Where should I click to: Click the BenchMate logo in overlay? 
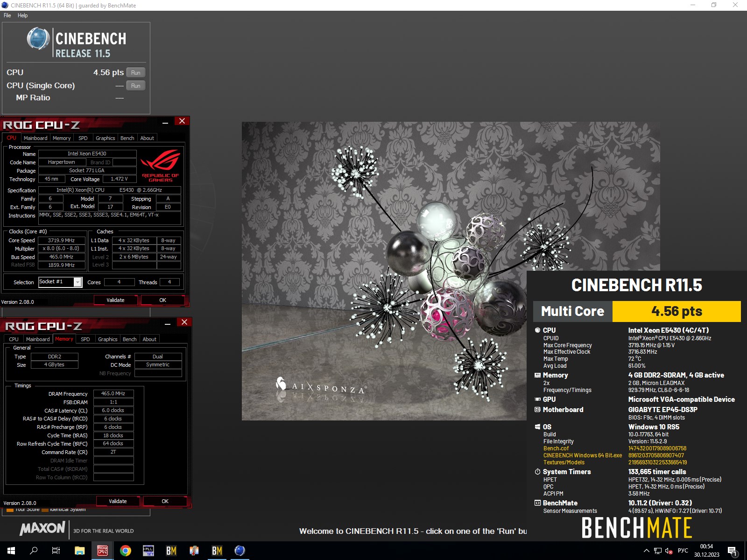point(637,528)
